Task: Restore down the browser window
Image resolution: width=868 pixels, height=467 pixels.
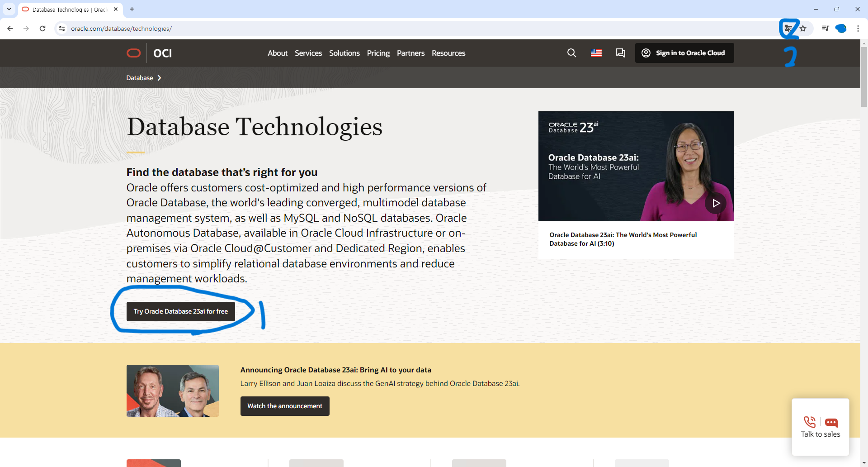Action: coord(837,9)
